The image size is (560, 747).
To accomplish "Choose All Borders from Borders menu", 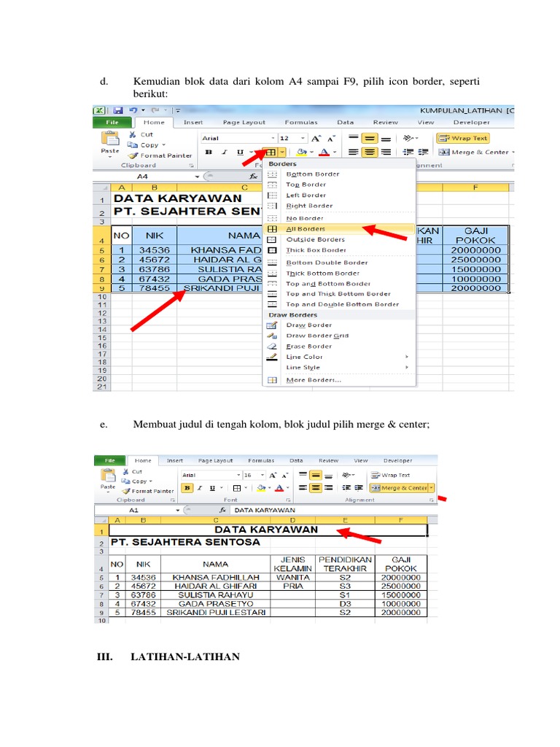I will pos(338,228).
